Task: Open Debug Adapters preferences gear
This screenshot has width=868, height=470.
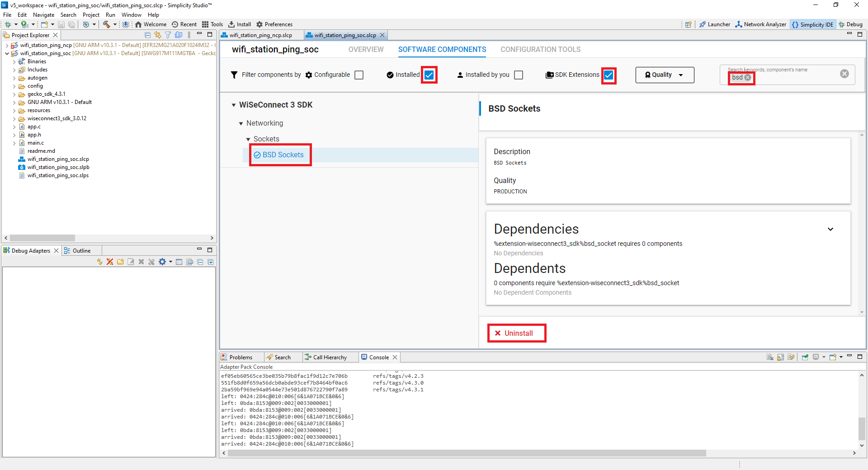Action: click(x=162, y=262)
